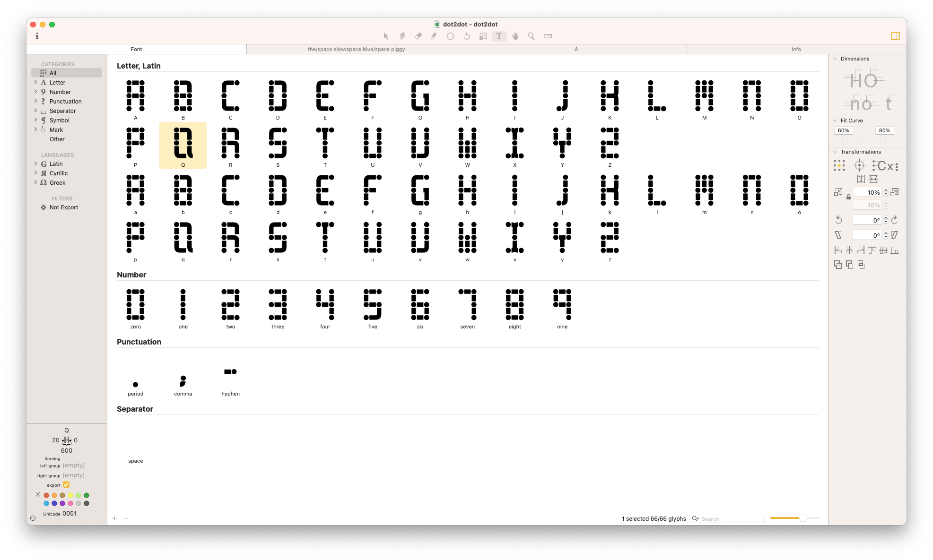Image resolution: width=933 pixels, height=560 pixels.
Task: Click the remove glyph minus button
Action: click(x=126, y=518)
